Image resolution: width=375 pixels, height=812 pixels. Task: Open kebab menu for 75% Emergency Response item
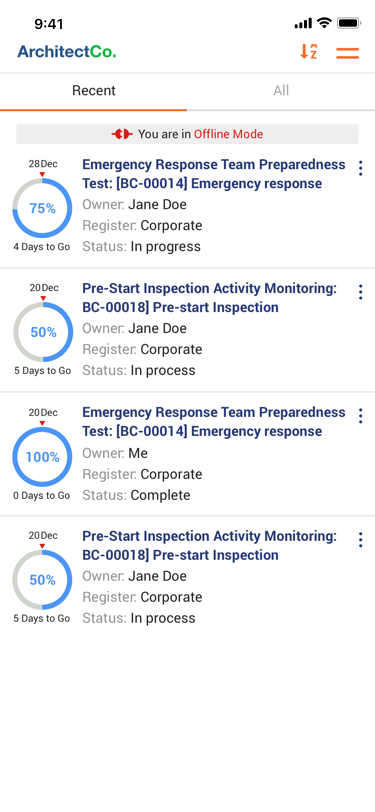(x=360, y=168)
